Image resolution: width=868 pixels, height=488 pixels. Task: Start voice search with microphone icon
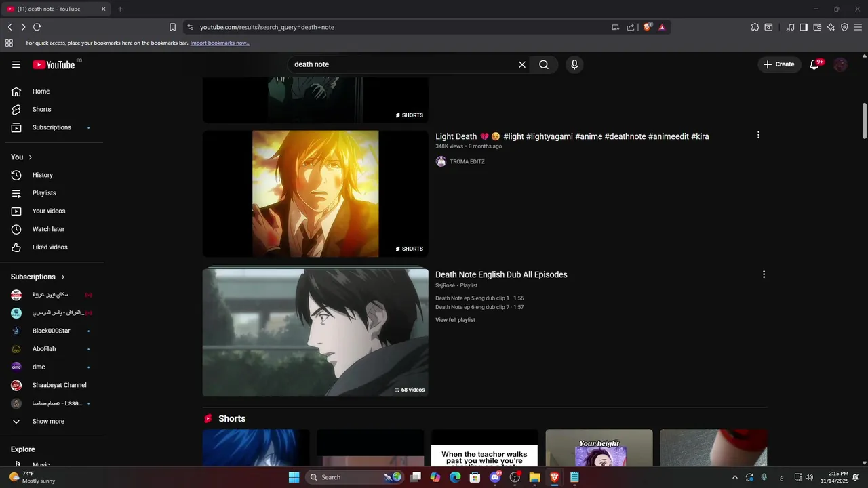pos(574,64)
